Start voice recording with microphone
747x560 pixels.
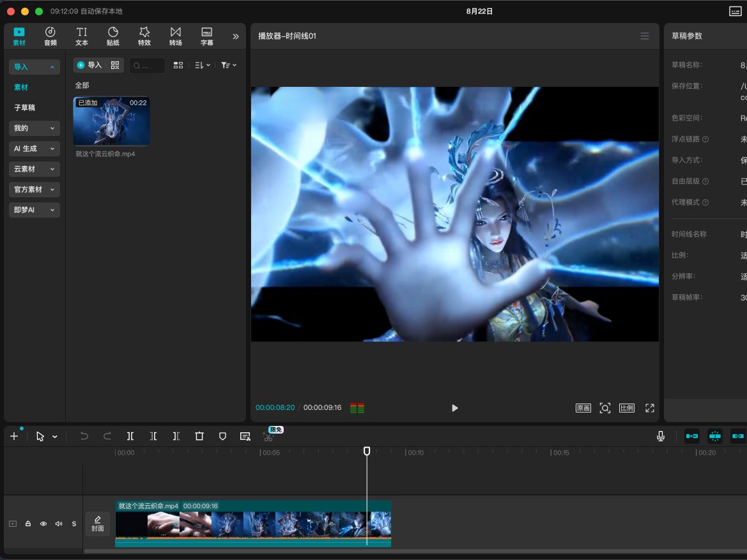coord(660,436)
